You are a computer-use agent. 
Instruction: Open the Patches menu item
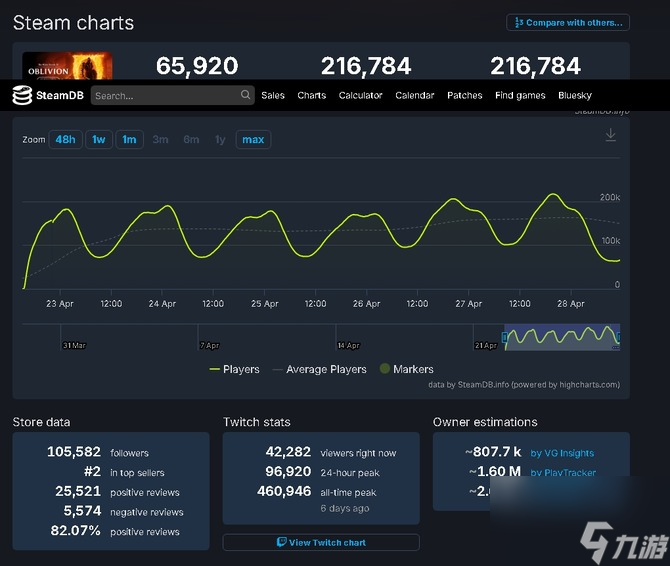464,95
